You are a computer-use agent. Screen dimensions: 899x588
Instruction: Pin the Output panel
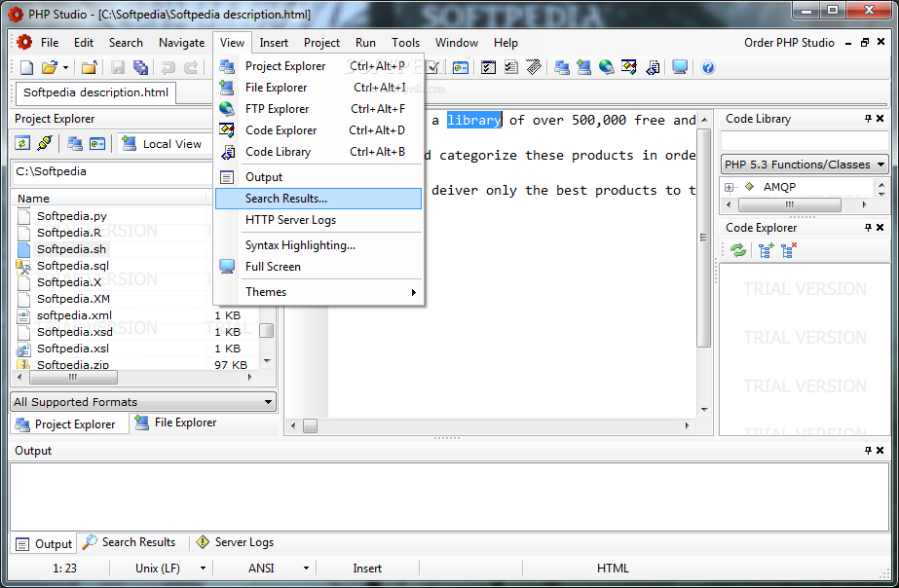868,451
